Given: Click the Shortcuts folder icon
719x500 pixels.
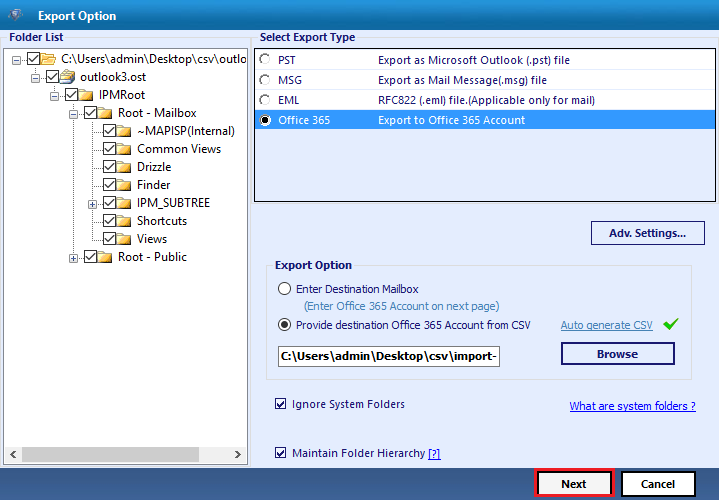Looking at the screenshot, I should pos(124,221).
